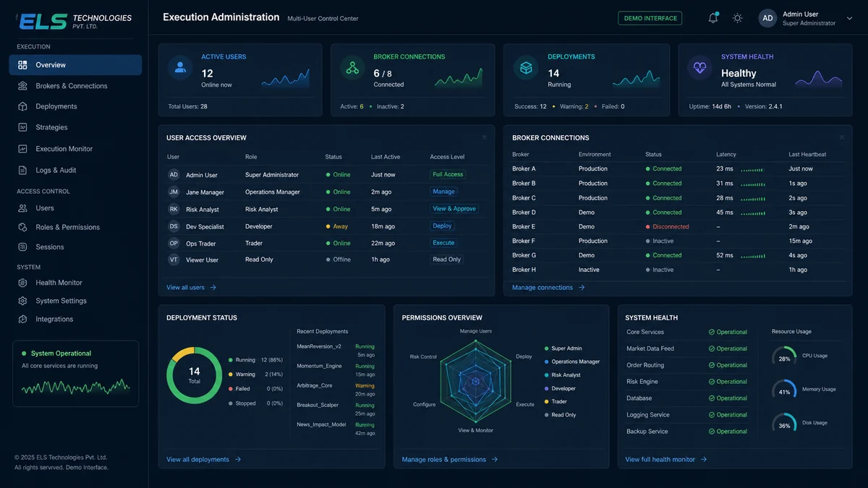Click the Overview sidebar icon
Image resolution: width=868 pixels, height=488 pixels.
tap(22, 65)
